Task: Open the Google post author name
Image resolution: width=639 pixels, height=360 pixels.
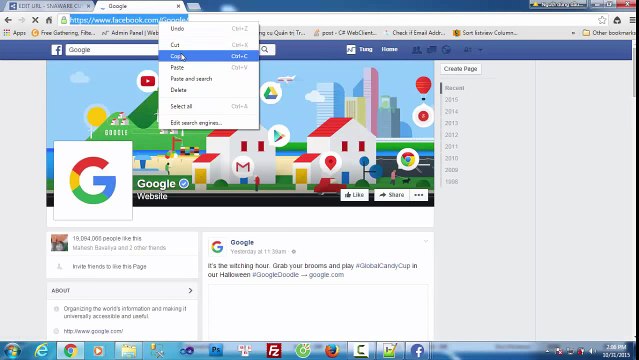Action: point(242,242)
